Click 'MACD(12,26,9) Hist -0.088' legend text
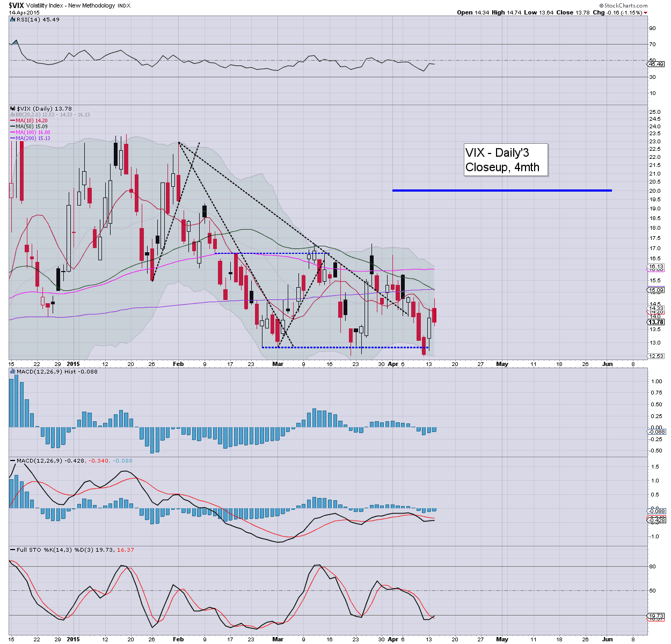671x644 pixels. 57,371
